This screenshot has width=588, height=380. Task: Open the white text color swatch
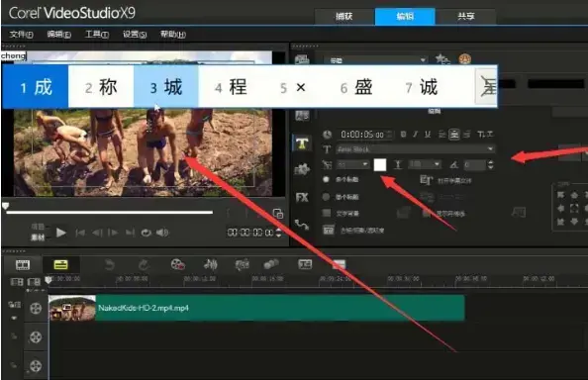coord(380,164)
